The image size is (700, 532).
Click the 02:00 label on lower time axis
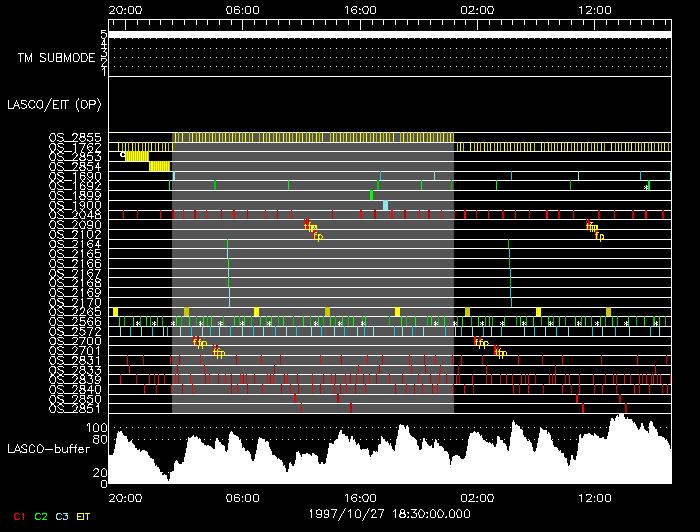477,498
